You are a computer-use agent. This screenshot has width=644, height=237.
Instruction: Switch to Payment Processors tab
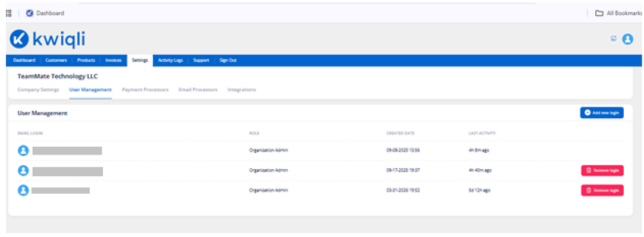click(146, 90)
